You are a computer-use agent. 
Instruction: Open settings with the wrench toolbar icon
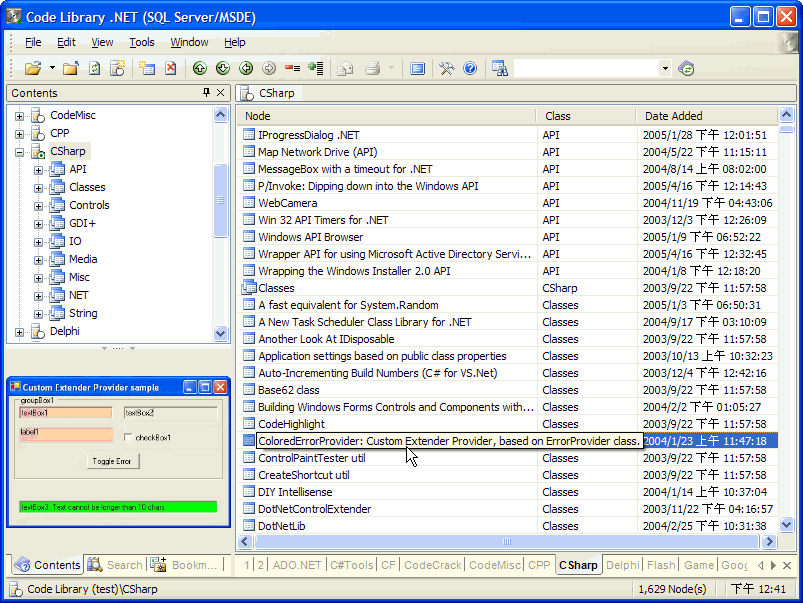(x=446, y=68)
